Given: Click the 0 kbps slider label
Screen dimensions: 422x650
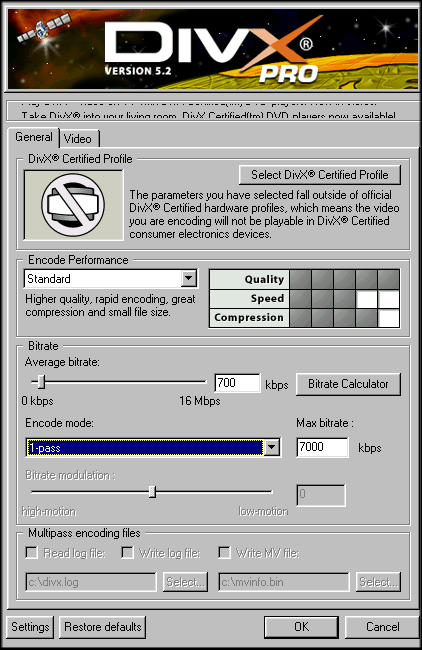Looking at the screenshot, I should [37, 401].
